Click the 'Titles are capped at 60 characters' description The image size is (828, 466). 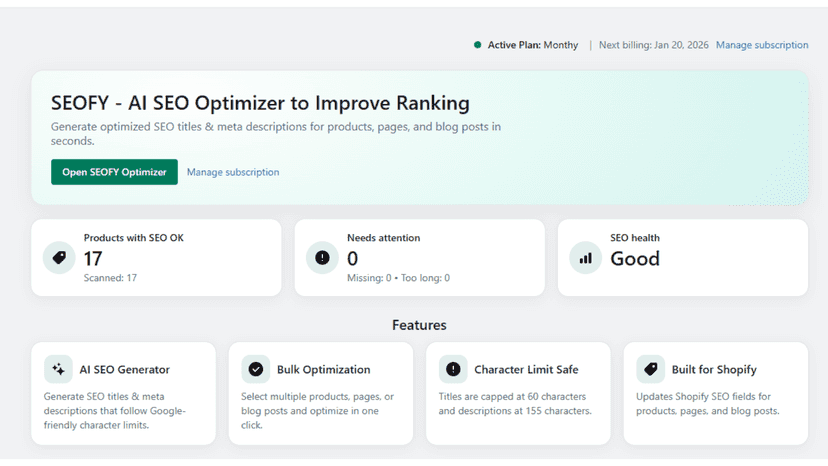tap(515, 404)
